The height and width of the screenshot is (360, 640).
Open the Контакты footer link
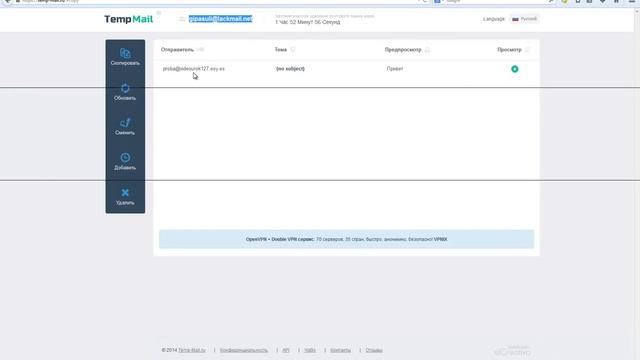pos(340,350)
